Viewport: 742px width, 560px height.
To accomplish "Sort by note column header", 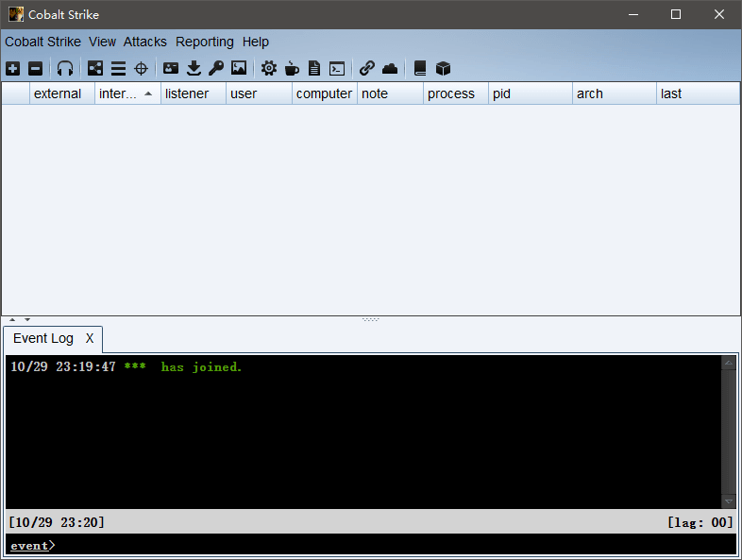I will pyautogui.click(x=390, y=93).
